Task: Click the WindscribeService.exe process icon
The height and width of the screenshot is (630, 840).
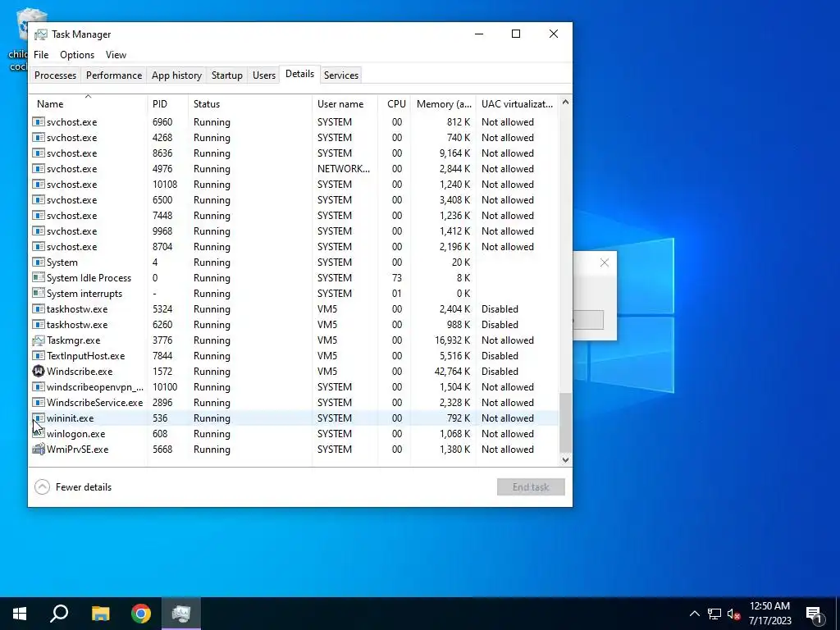Action: 39,402
